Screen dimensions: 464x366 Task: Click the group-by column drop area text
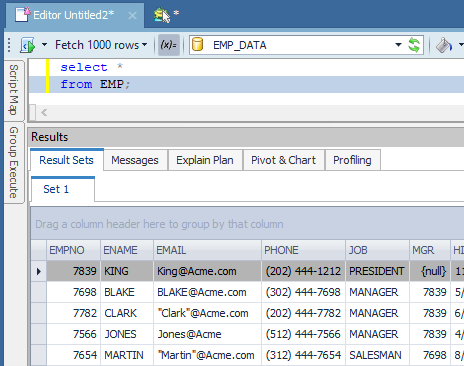click(x=159, y=224)
